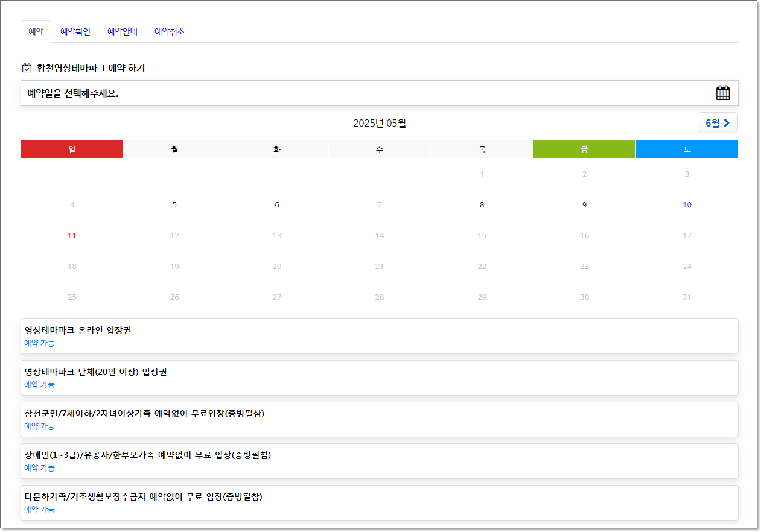Select May 9 on the calendar
This screenshot has width=761, height=532.
pos(584,205)
